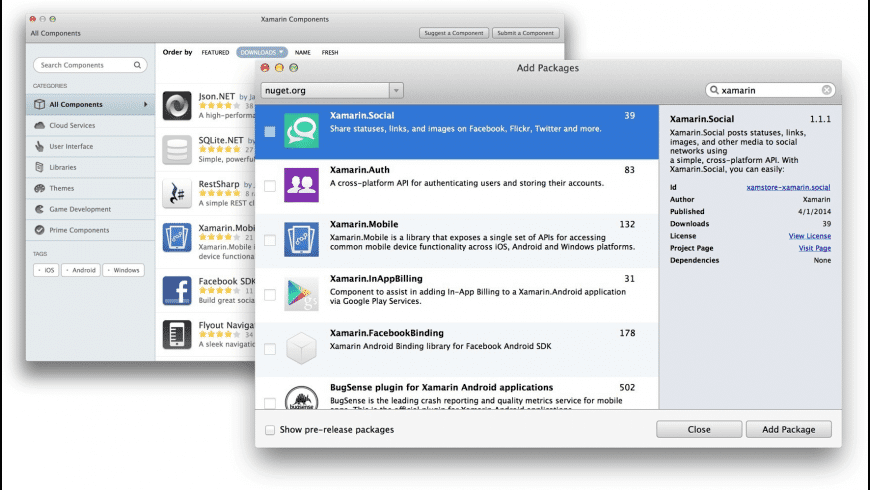The width and height of the screenshot is (870, 490).
Task: Check the BugSense plugin checkbox
Action: click(x=270, y=403)
